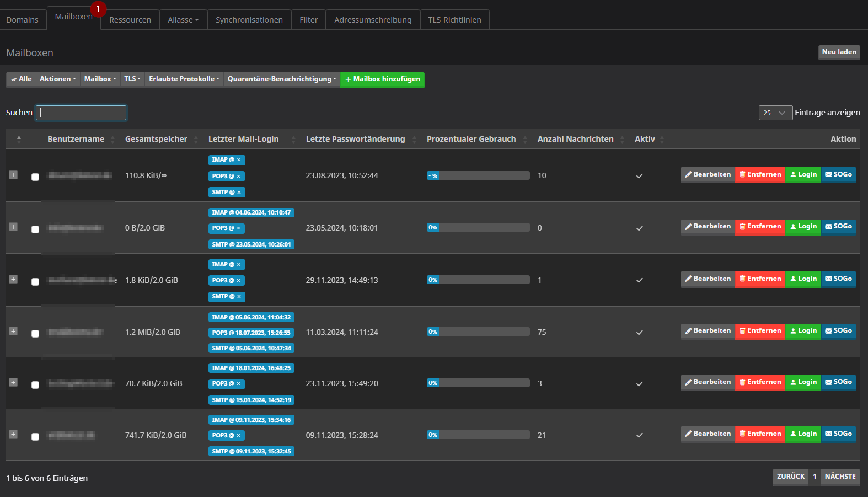Tick the checkbox of the first mailbox row
Image resolution: width=868 pixels, height=497 pixels.
35,177
